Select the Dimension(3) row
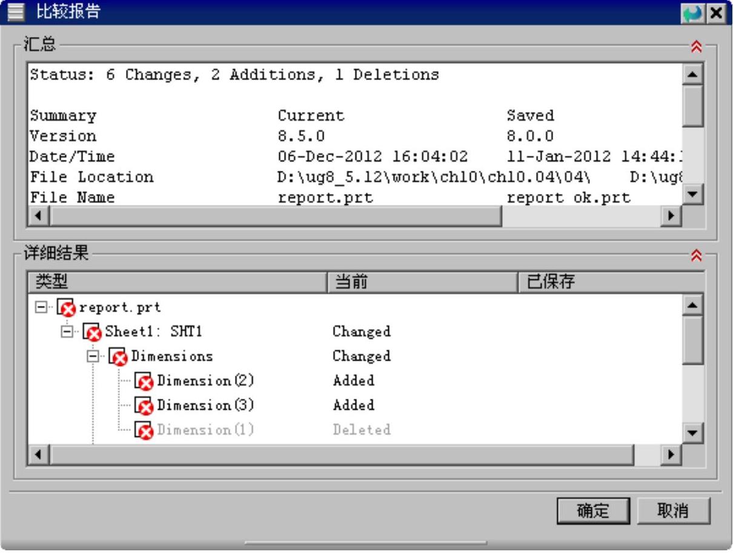The image size is (733, 560). (205, 405)
